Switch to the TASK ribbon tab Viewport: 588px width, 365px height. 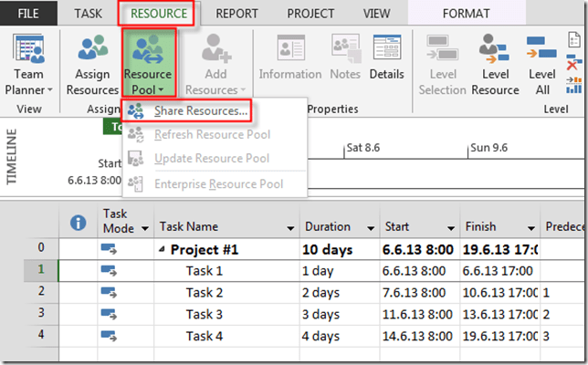click(x=88, y=14)
